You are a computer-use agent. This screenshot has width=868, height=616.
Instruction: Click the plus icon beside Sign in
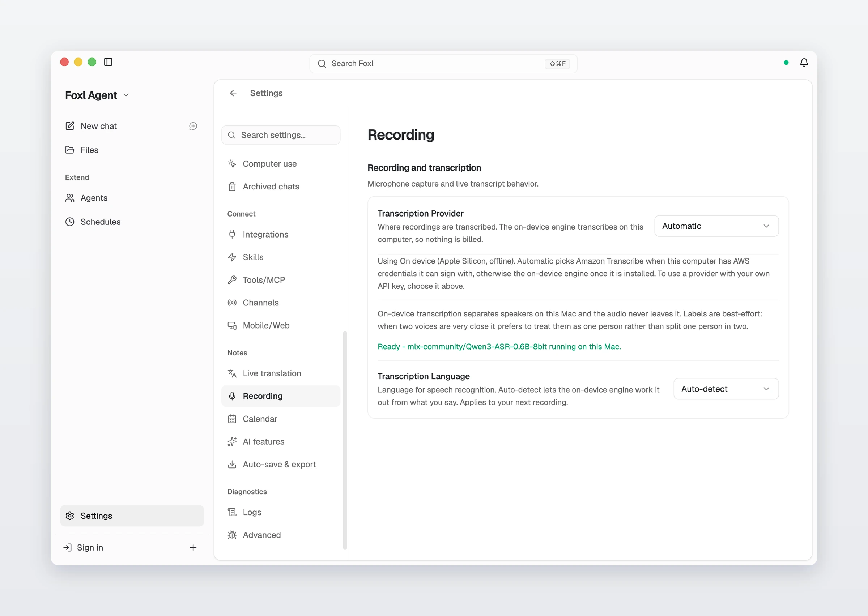coord(193,547)
